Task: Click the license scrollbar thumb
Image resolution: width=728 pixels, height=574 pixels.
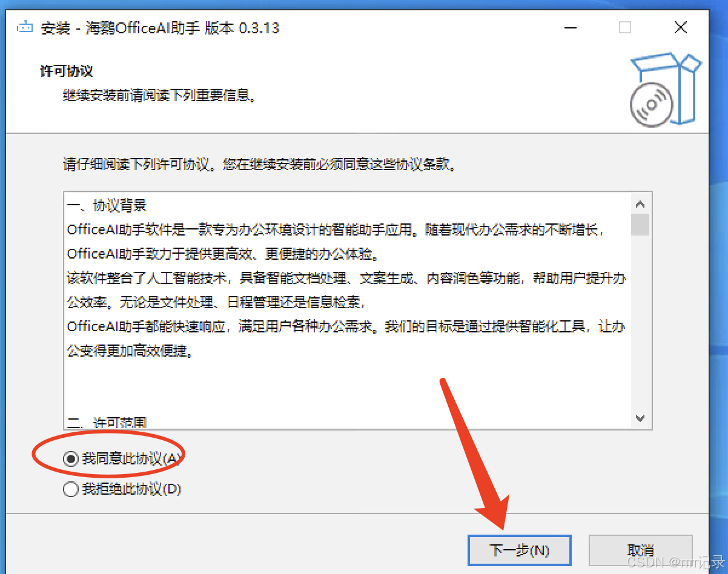Action: (x=640, y=224)
